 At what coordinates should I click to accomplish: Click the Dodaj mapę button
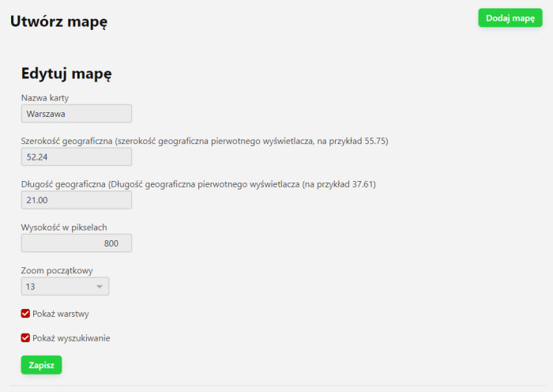click(x=510, y=18)
